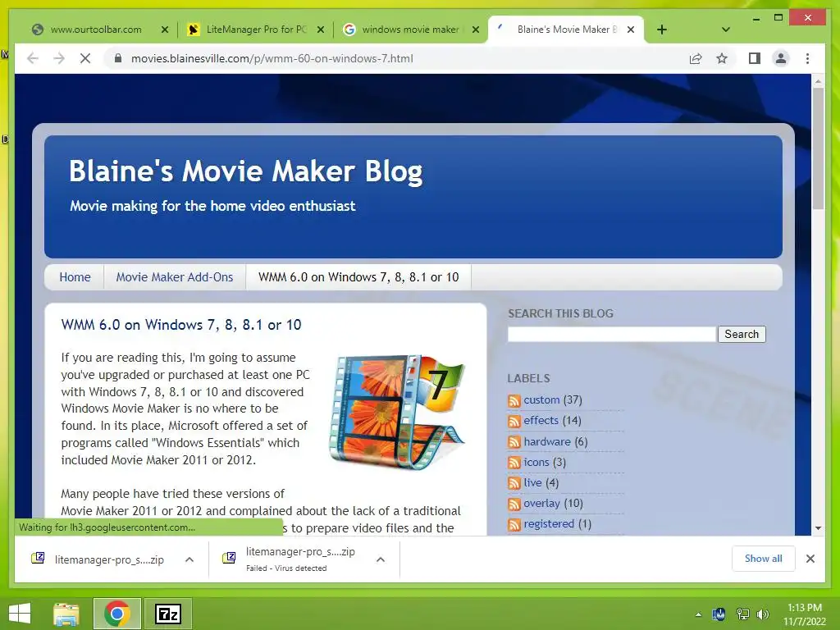Open the Chrome three-dot menu
The height and width of the screenshot is (630, 840).
point(807,58)
